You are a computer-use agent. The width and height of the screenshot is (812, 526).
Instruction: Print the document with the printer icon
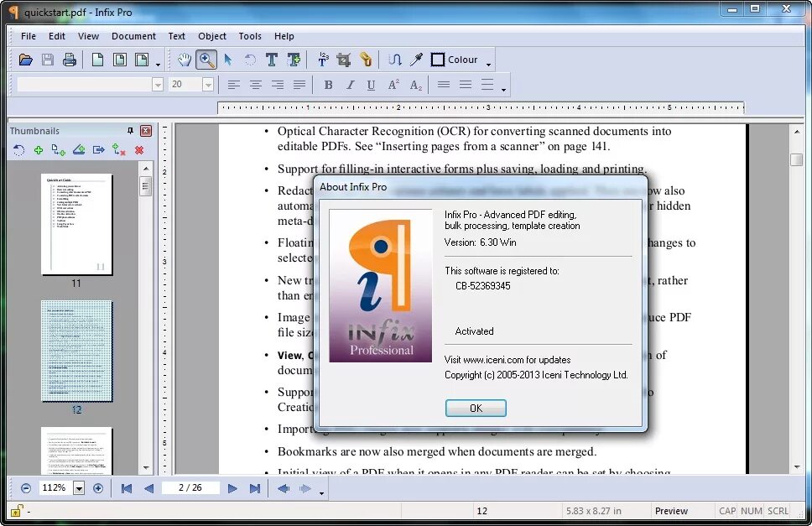click(70, 60)
